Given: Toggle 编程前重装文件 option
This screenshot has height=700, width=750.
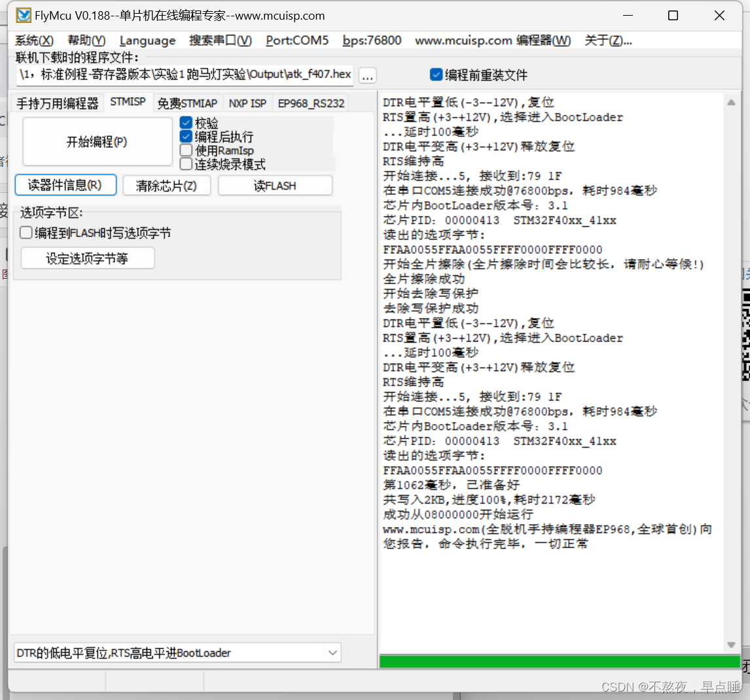Looking at the screenshot, I should tap(436, 75).
